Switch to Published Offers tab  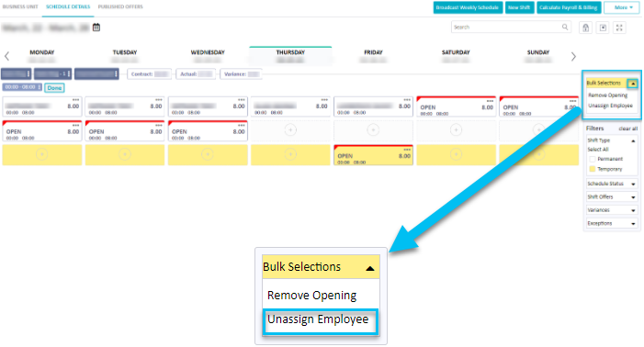pos(120,7)
